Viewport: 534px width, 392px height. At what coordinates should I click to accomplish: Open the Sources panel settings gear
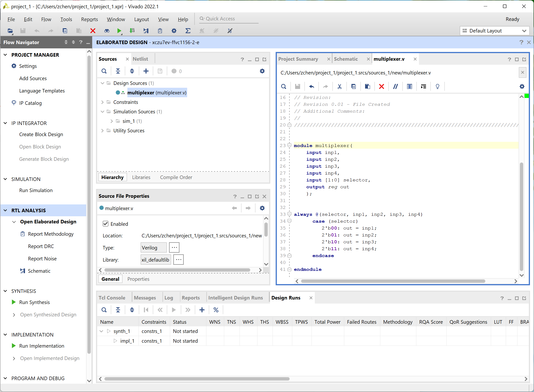coord(262,71)
